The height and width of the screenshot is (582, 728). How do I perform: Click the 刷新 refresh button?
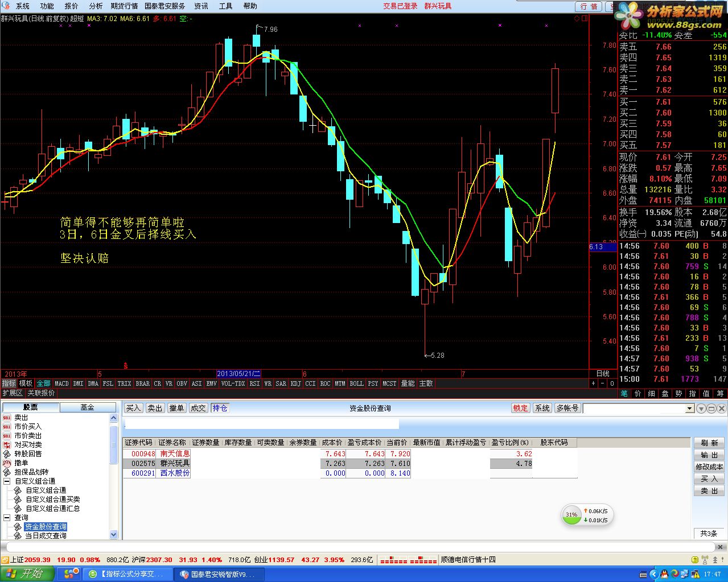[x=709, y=443]
